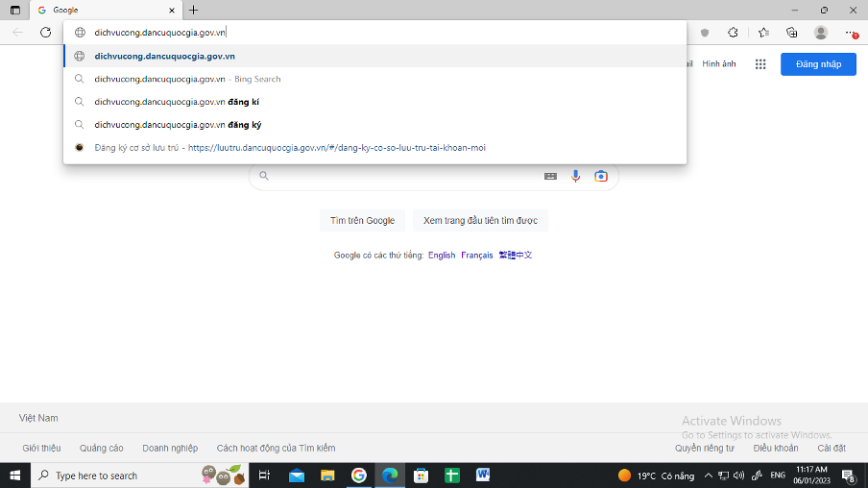This screenshot has width=868, height=488.
Task: Select top suggestion dichvucong.dancuquocgia.gov.vn
Action: [374, 56]
